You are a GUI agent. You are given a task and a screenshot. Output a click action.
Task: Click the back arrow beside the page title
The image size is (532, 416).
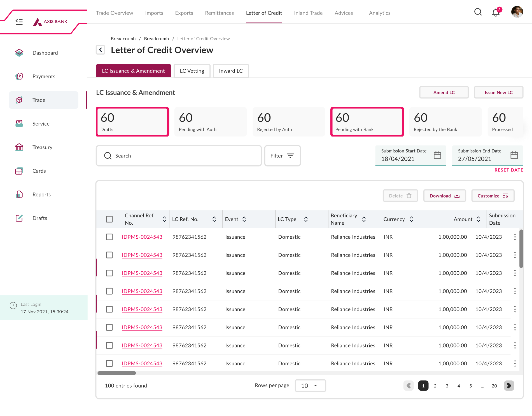[101, 50]
